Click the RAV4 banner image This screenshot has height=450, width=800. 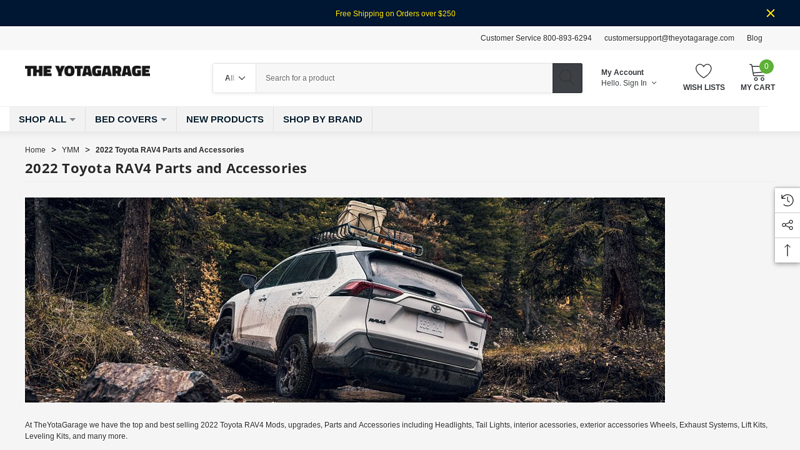pos(345,300)
